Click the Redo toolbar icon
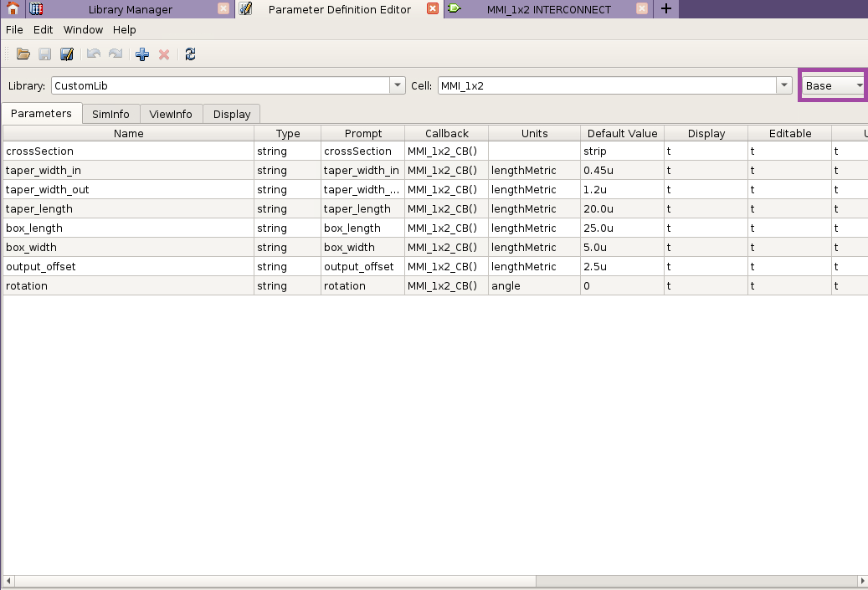The height and width of the screenshot is (590, 868). (116, 54)
